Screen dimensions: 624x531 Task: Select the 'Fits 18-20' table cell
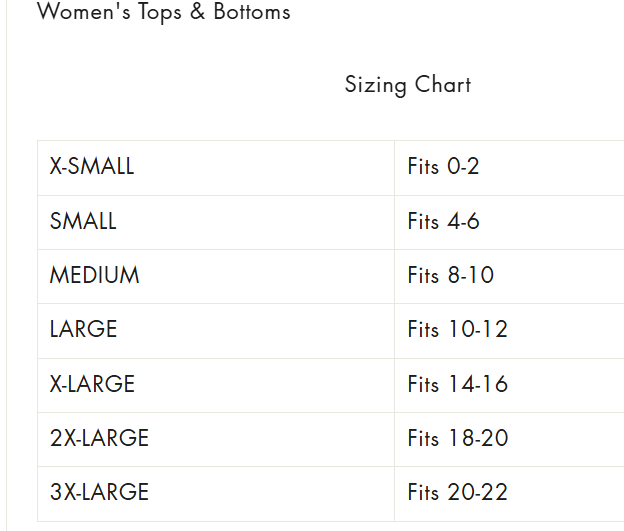(457, 438)
